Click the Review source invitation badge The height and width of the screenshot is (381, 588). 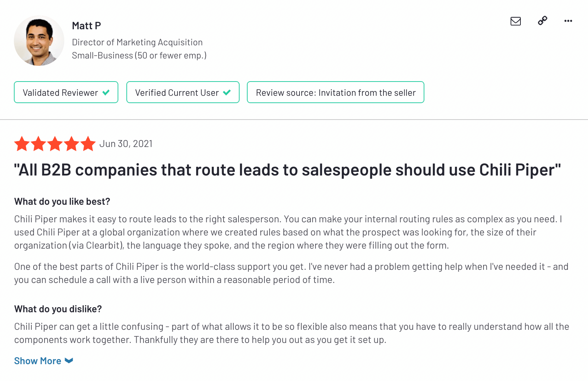[x=335, y=93]
